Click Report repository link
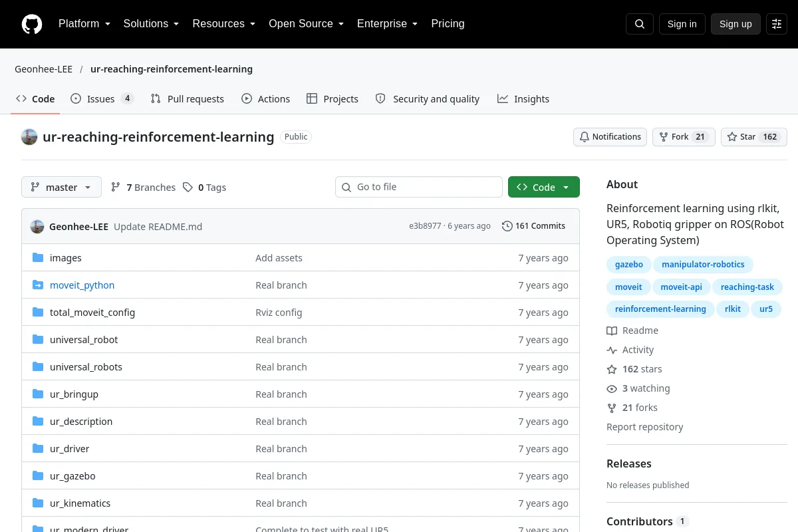Image resolution: width=798 pixels, height=532 pixels. 645,427
